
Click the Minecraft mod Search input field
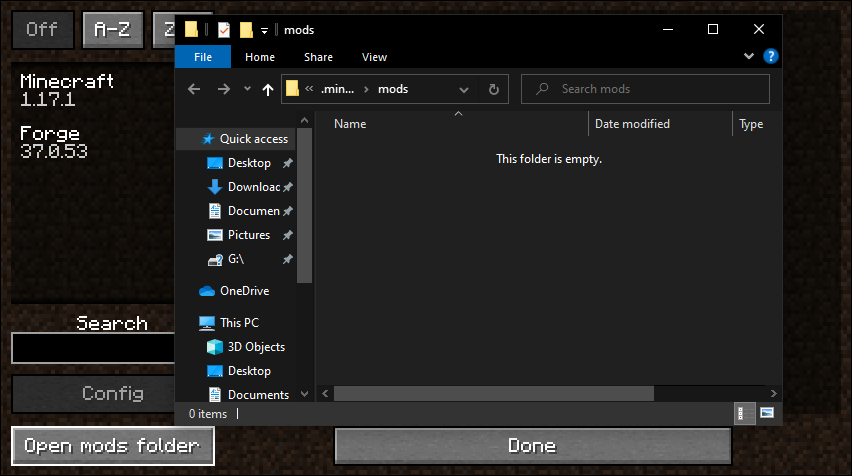tap(93, 348)
